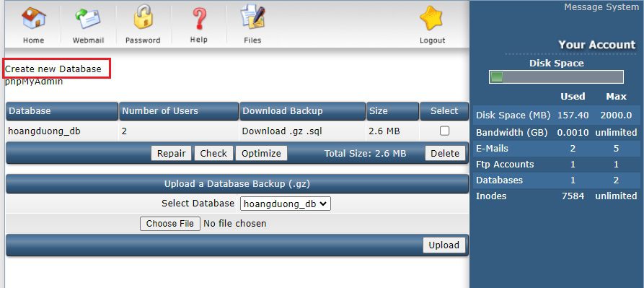
Task: Click the Inodes row label
Action: coord(491,196)
